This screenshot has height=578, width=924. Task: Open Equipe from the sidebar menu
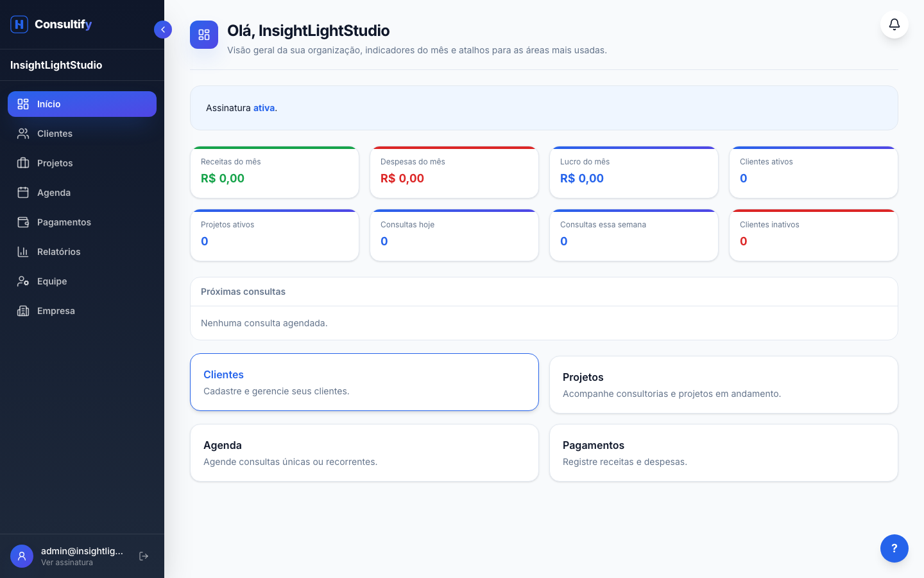click(x=82, y=281)
